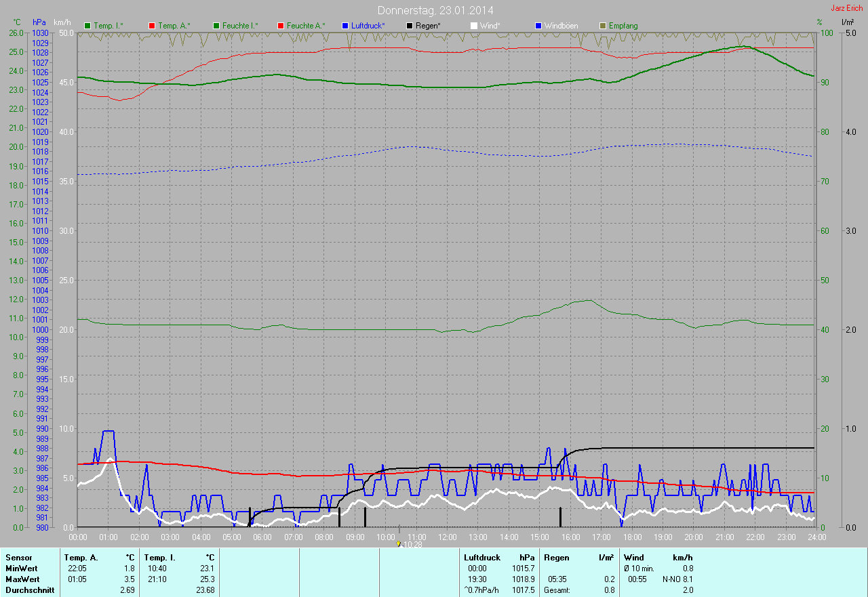Click the olive Empfang legend square
This screenshot has height=597, width=868.
point(603,26)
